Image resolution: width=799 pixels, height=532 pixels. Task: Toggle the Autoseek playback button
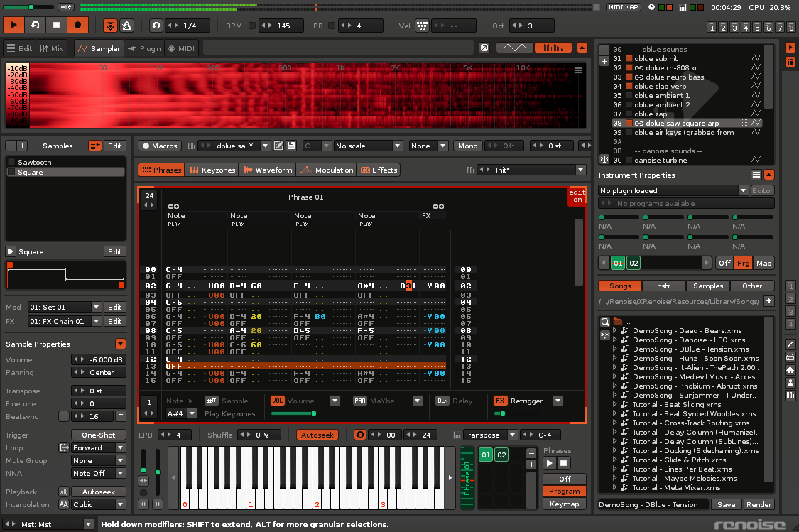pos(98,492)
